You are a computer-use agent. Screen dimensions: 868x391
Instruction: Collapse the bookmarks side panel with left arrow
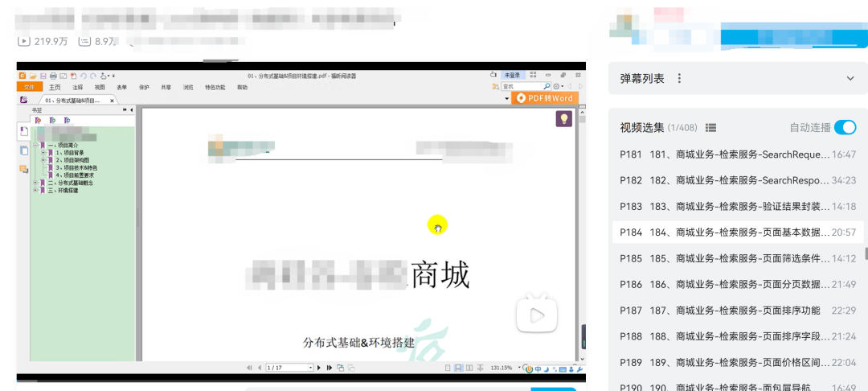(131, 110)
